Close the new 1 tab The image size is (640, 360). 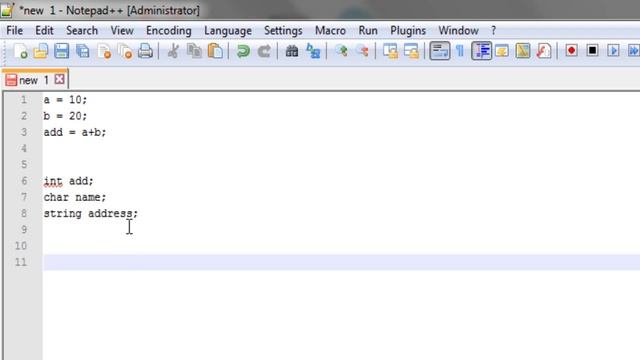click(59, 79)
